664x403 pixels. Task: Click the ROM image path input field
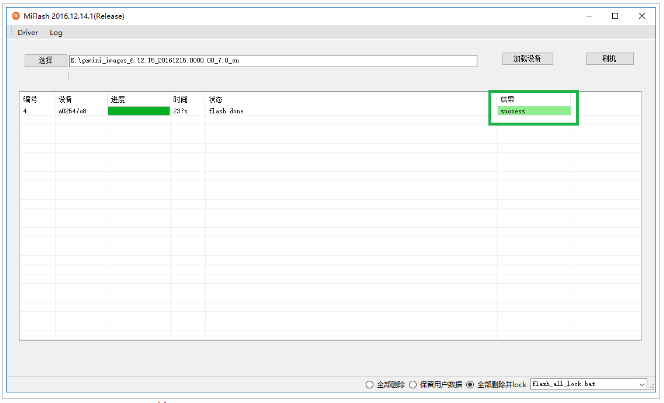(x=273, y=61)
